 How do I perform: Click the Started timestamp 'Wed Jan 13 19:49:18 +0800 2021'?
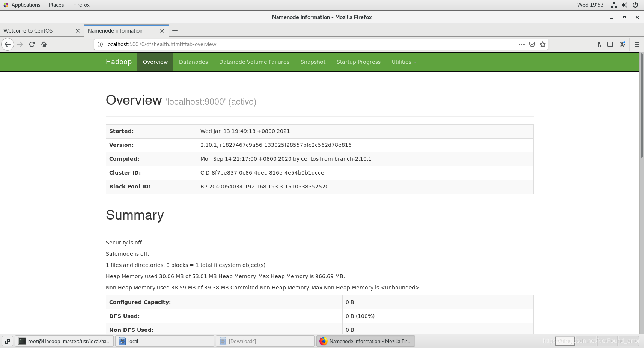click(x=245, y=131)
